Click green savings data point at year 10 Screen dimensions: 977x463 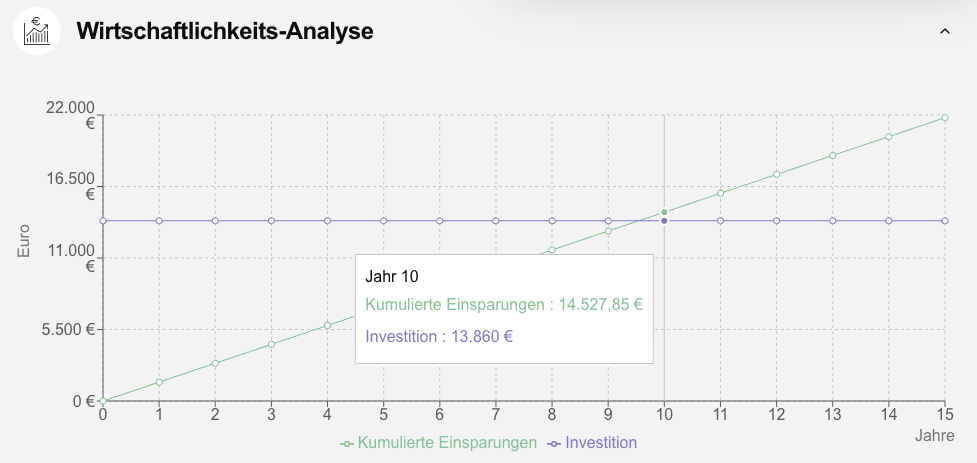664,212
